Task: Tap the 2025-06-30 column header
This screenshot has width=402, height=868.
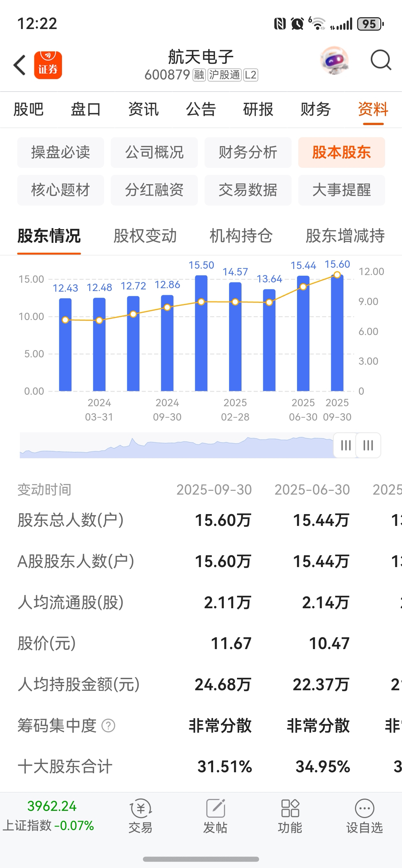Action: pyautogui.click(x=312, y=490)
